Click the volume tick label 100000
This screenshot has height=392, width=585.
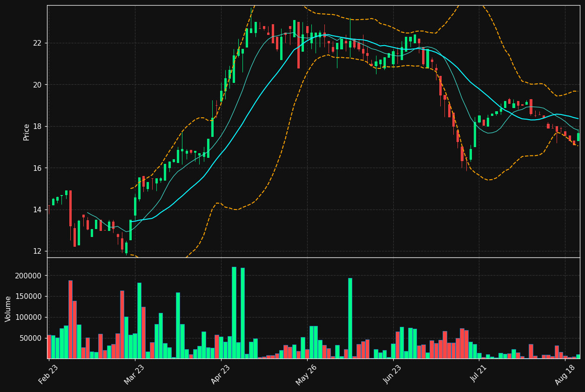click(29, 318)
